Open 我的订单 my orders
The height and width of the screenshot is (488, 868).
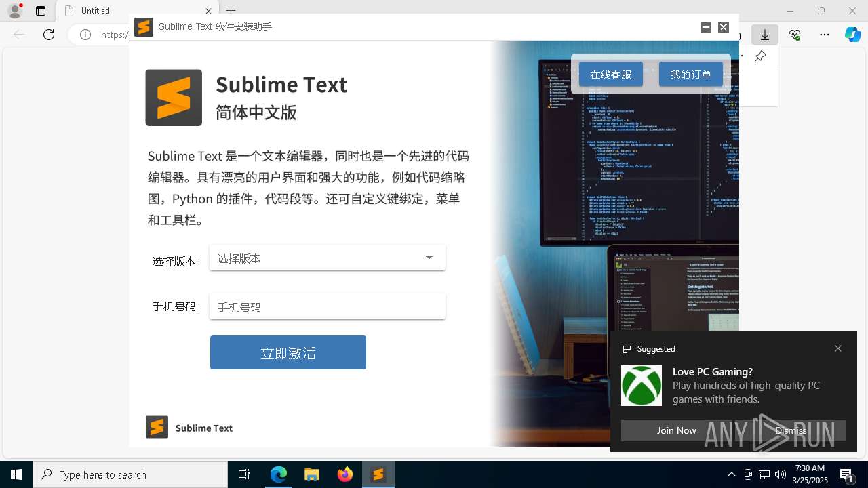tap(690, 75)
